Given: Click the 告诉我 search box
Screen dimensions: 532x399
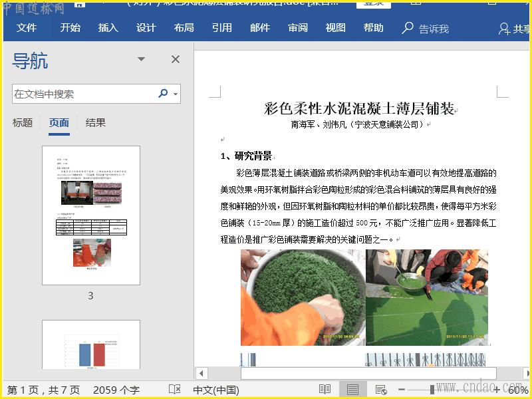Looking at the screenshot, I should (x=426, y=29).
